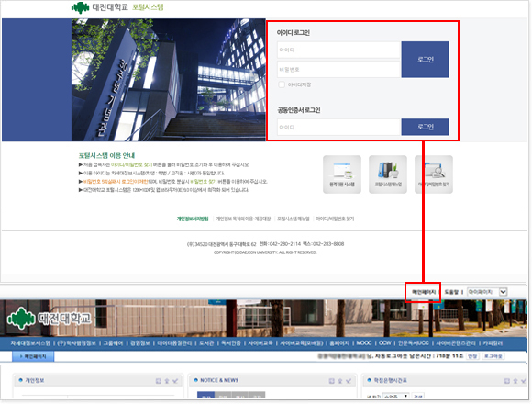The height and width of the screenshot is (404, 532).
Task: Click the checkmark icon on 학점은행시간표 panel
Action: 523,381
